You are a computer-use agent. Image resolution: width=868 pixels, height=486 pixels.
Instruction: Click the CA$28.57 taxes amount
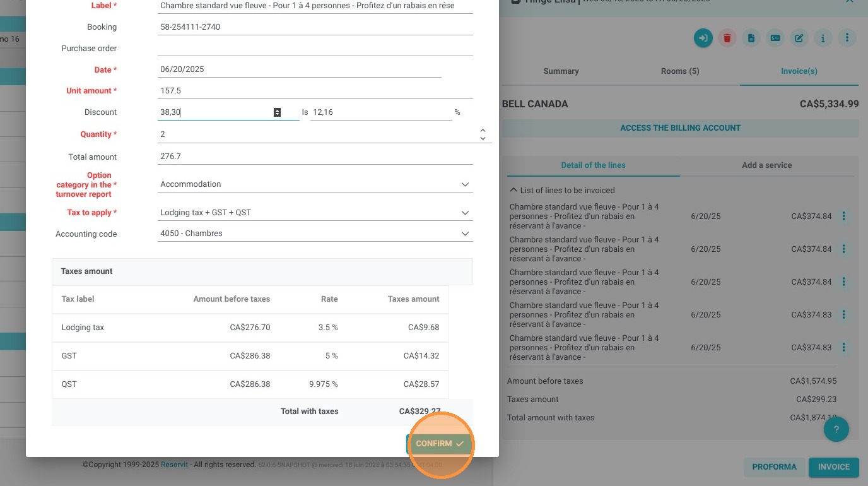[x=421, y=384]
